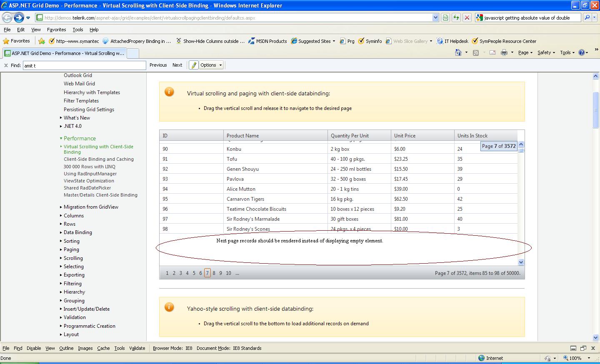Open the Safety dropdown menu

point(546,52)
